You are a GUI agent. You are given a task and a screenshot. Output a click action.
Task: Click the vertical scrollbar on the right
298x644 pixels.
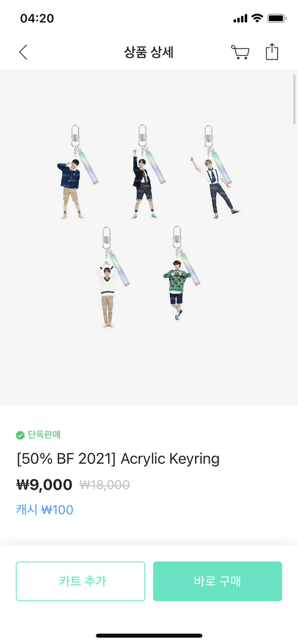(x=294, y=99)
